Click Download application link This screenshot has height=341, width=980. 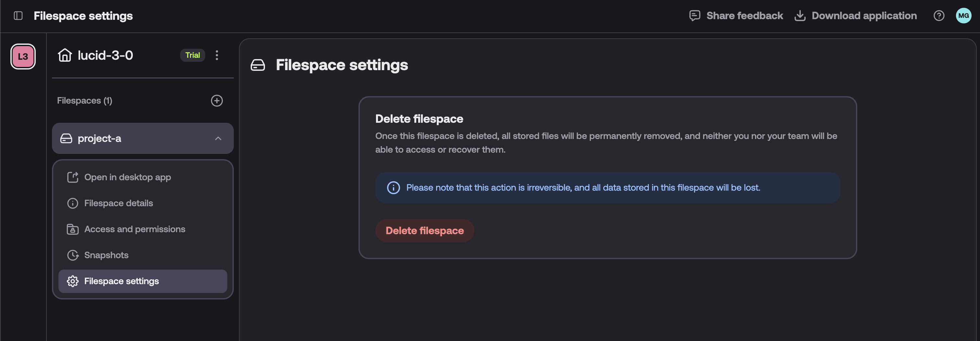(864, 16)
